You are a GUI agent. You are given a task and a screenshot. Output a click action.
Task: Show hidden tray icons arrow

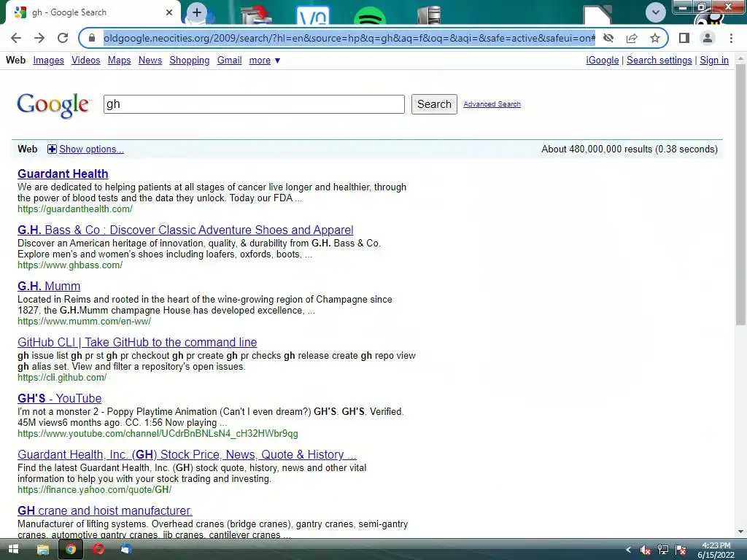pos(628,550)
